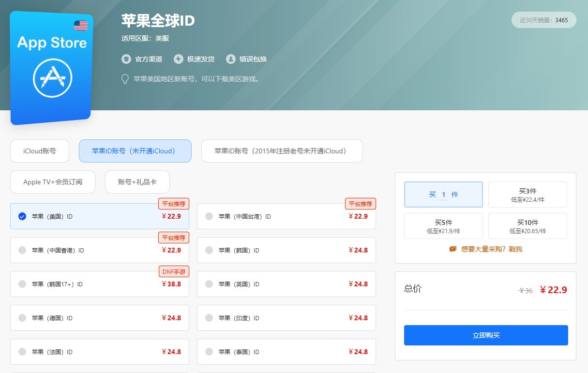Select 苹果ID账号（未开通iCloud）tab
The image size is (588, 373).
tap(135, 151)
